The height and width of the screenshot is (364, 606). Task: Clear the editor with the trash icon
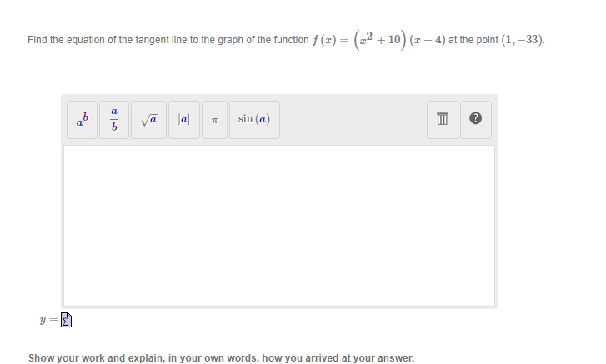click(443, 120)
